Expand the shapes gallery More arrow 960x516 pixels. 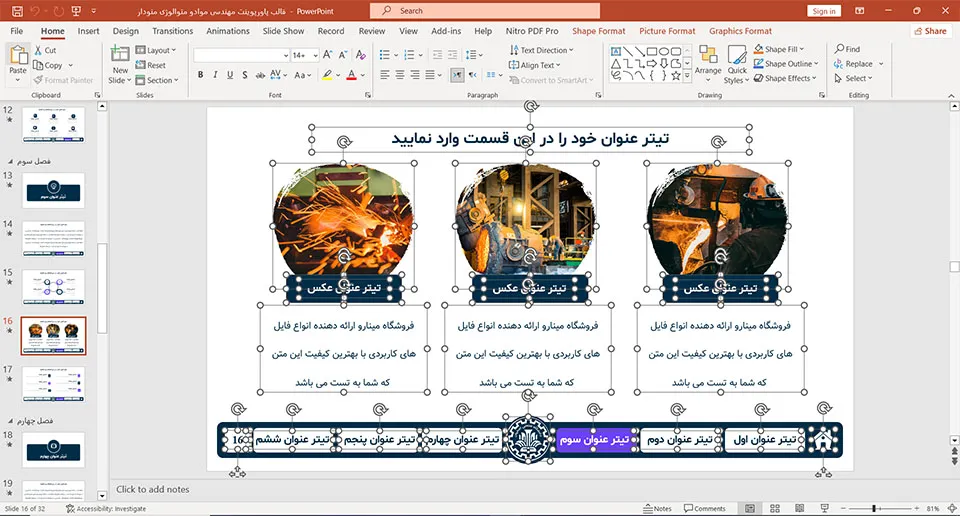687,77
